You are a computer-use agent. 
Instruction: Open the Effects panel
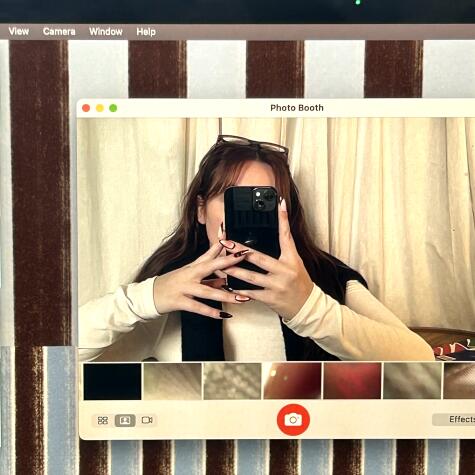point(454,419)
